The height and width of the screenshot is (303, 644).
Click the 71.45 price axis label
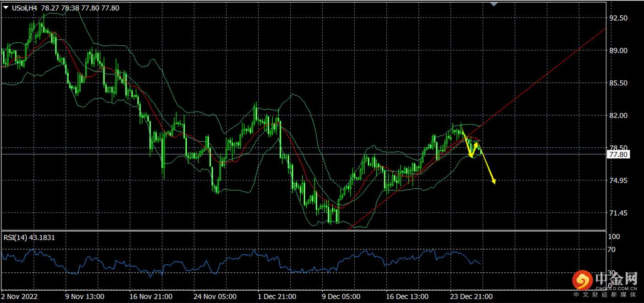pos(618,213)
